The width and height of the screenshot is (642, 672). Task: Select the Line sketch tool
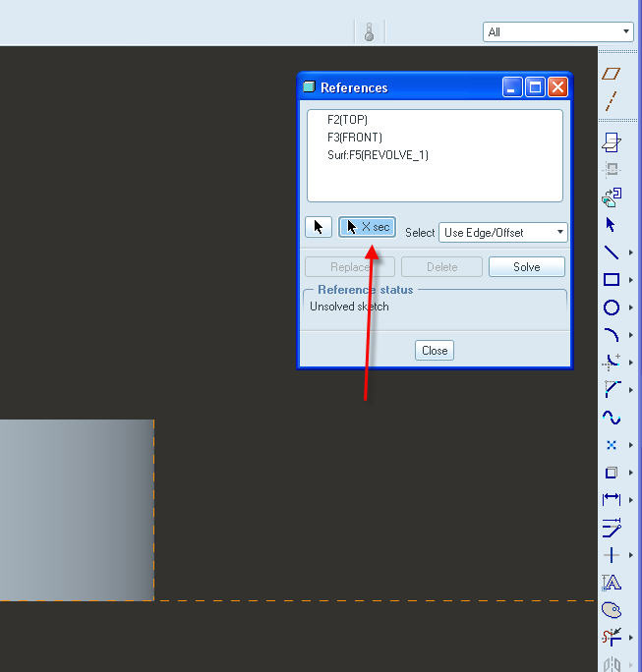coord(612,252)
